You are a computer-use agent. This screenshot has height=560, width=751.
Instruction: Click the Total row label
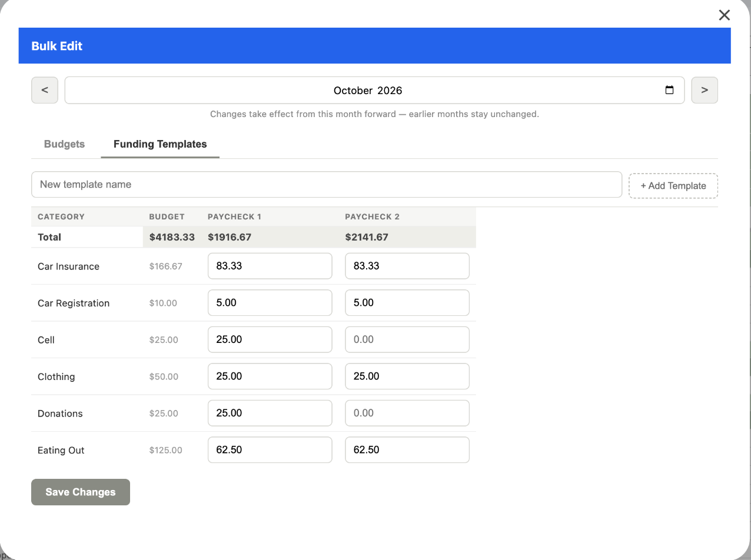(x=49, y=237)
